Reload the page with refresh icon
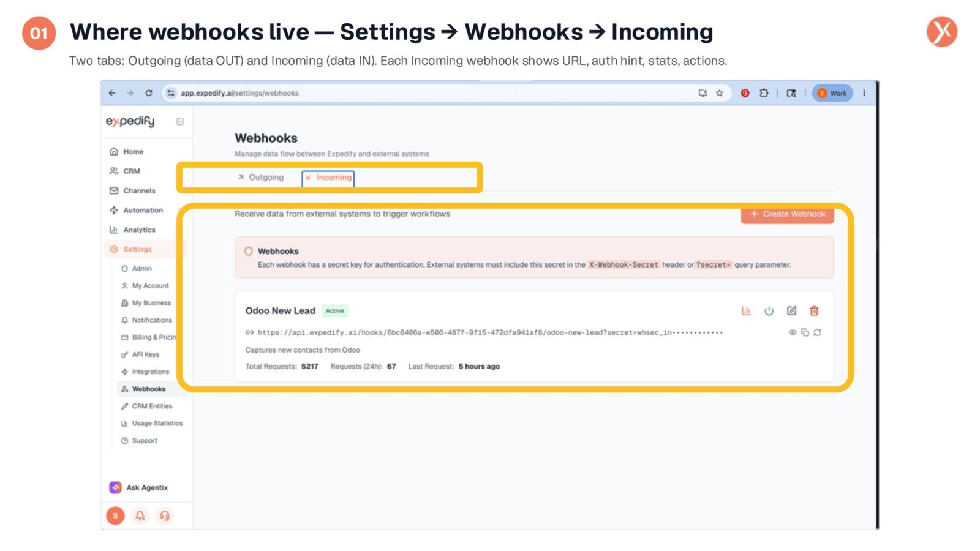The height and width of the screenshot is (551, 980). coord(148,93)
